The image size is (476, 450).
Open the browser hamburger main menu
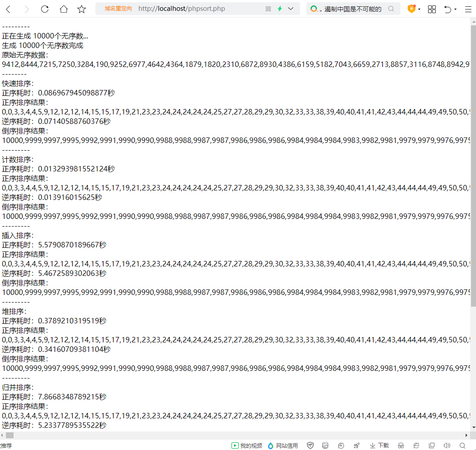point(468,9)
